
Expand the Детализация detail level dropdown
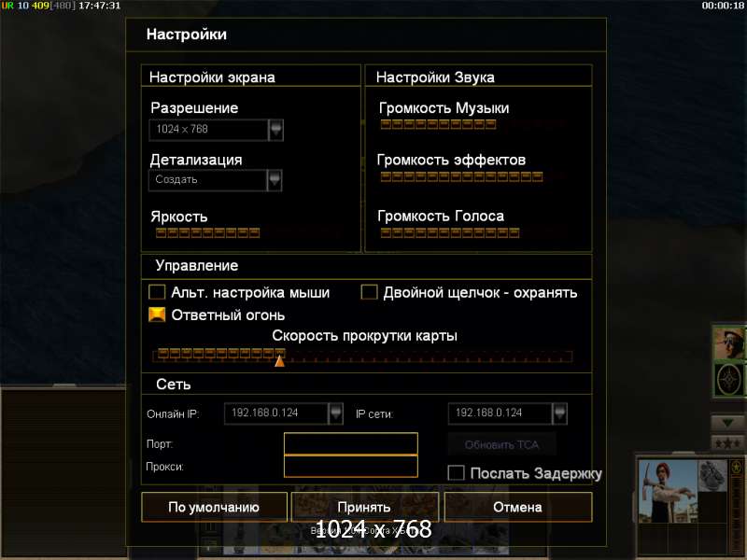pyautogui.click(x=275, y=180)
